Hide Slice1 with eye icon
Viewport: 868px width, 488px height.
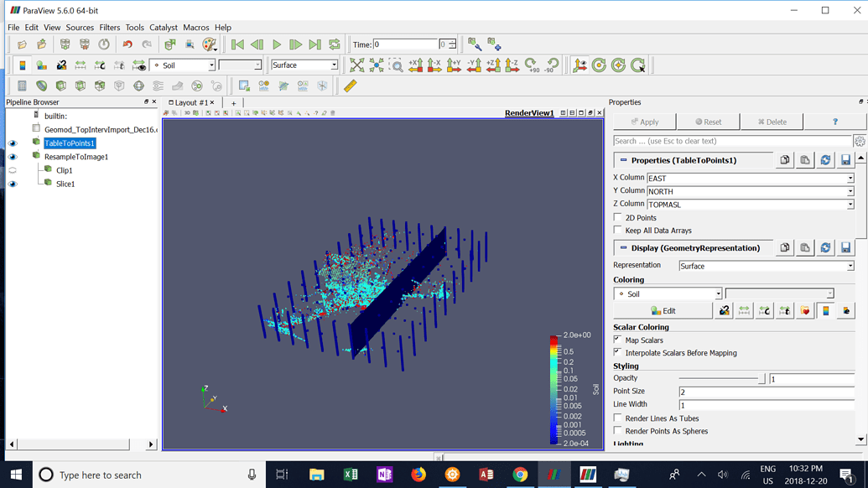tap(13, 184)
